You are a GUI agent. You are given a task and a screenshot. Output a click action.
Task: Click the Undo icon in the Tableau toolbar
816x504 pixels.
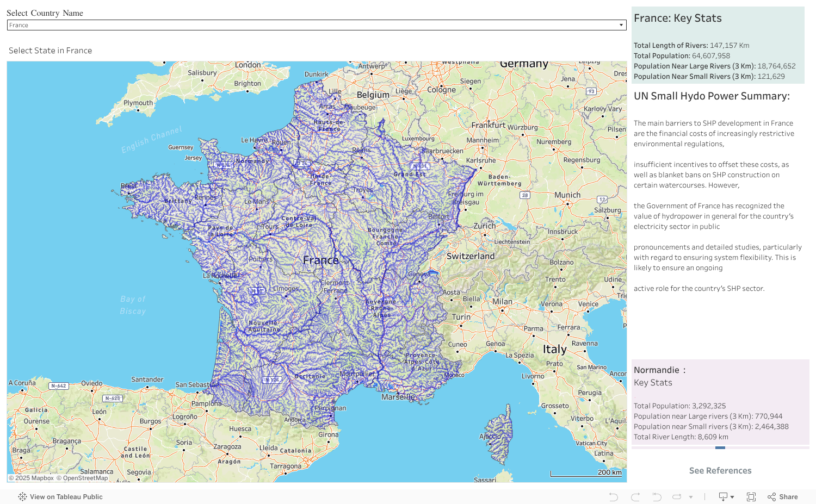[613, 496]
